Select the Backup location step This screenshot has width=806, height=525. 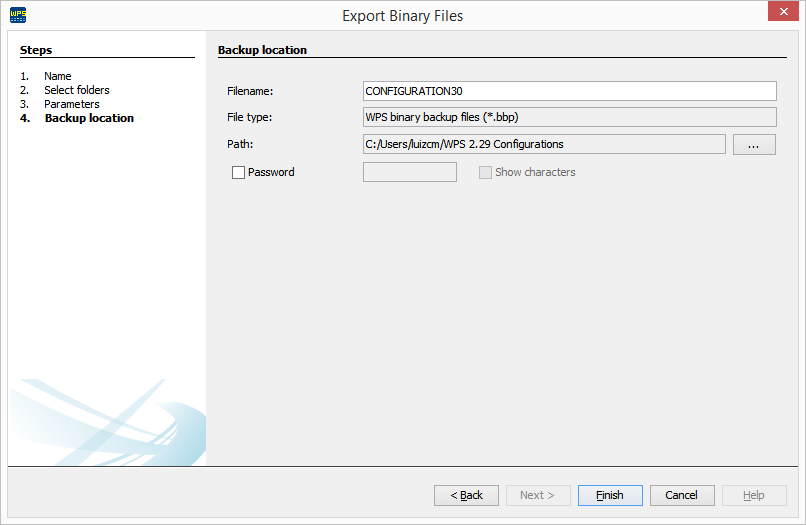(x=89, y=118)
